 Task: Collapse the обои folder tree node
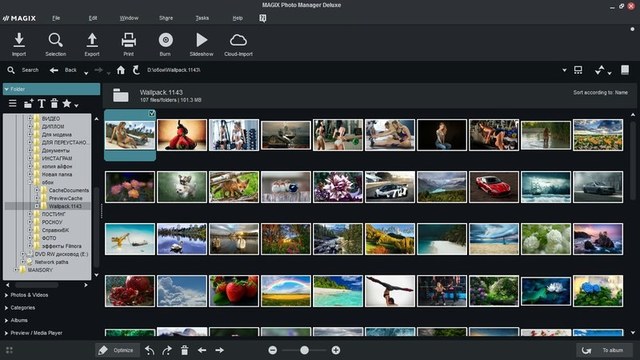click(30, 182)
